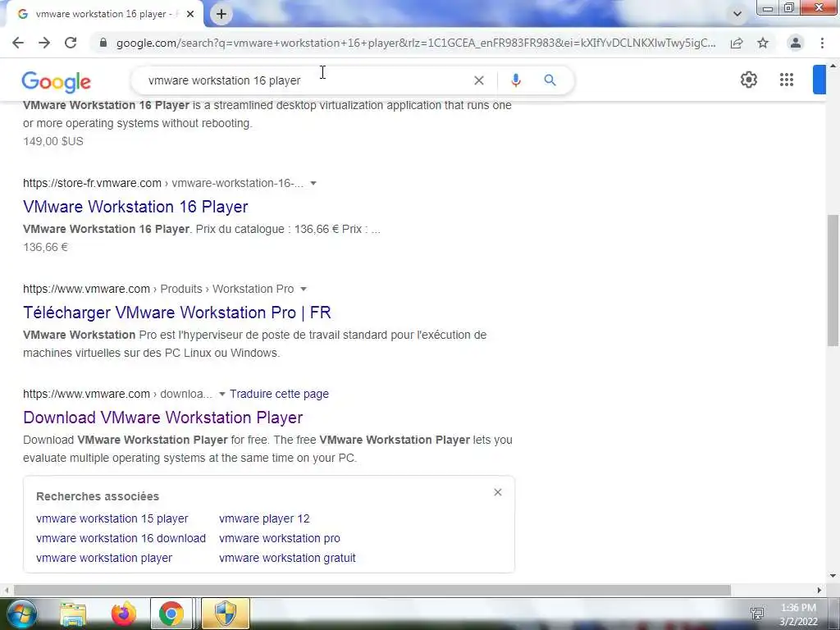This screenshot has height=630, width=840.
Task: Open the VMware Workstation 16 Player store result
Action: pos(135,207)
